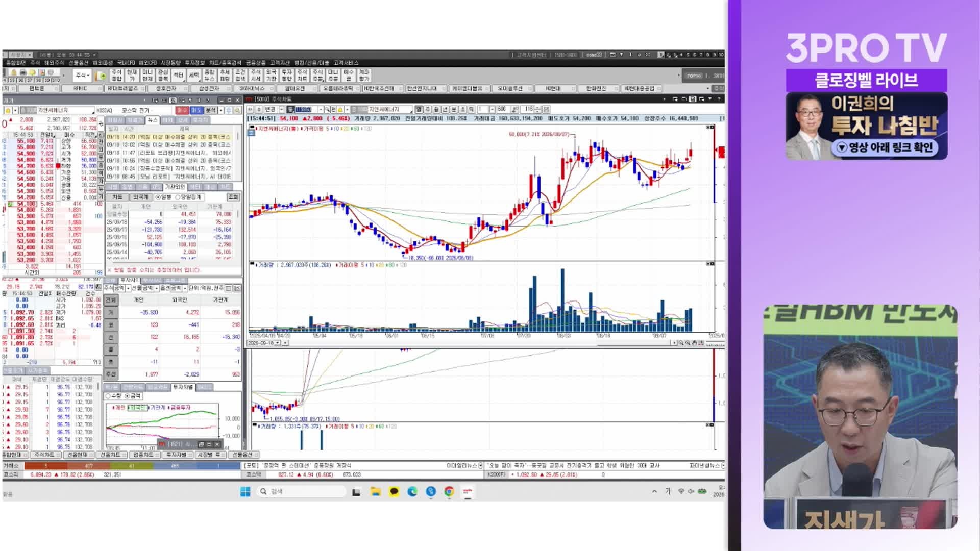Select the 월 monthly period chart button
Screen dimensions: 980x551
pos(436,109)
